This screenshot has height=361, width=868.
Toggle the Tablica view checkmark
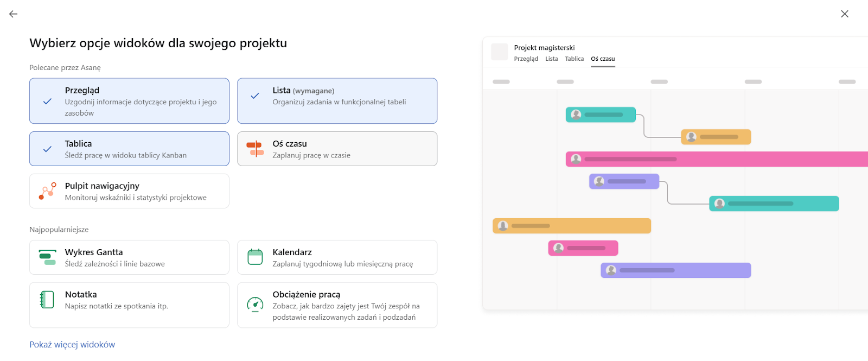click(47, 149)
